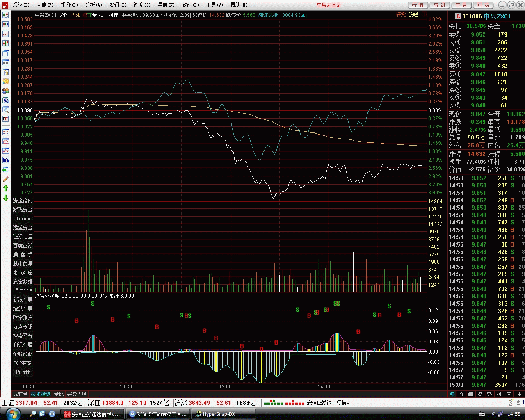Click the red line chart icon in left toolbar
Viewport: 525px width, 420px height.
[x=6, y=34]
